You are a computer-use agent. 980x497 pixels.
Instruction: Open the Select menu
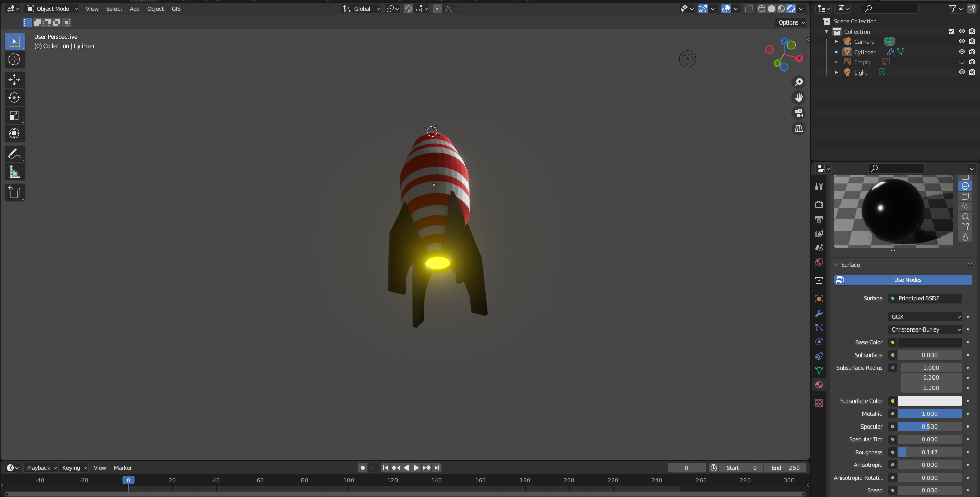click(x=114, y=9)
